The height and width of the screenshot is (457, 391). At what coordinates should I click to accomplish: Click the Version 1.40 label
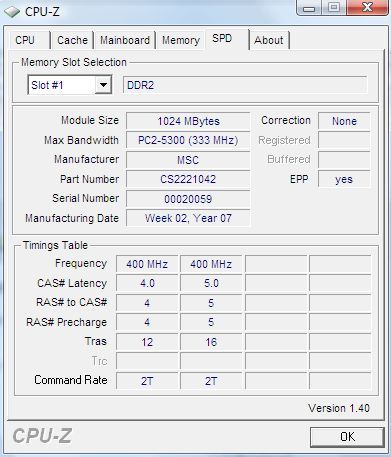339,408
